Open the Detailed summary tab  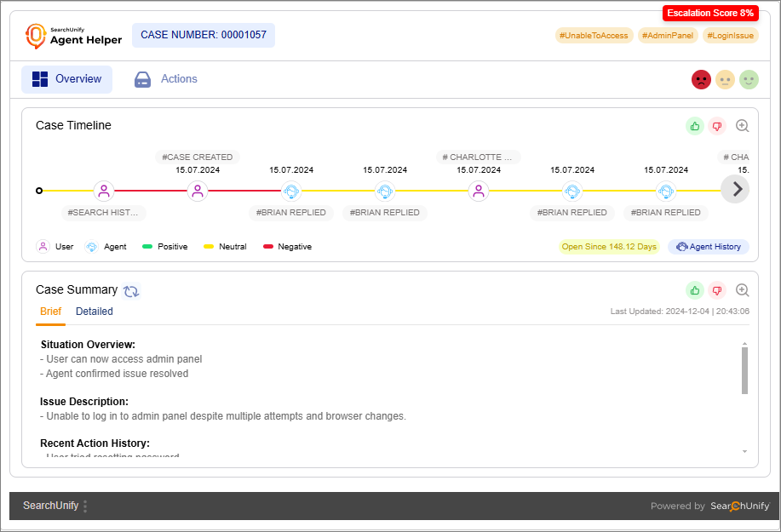pyautogui.click(x=95, y=312)
